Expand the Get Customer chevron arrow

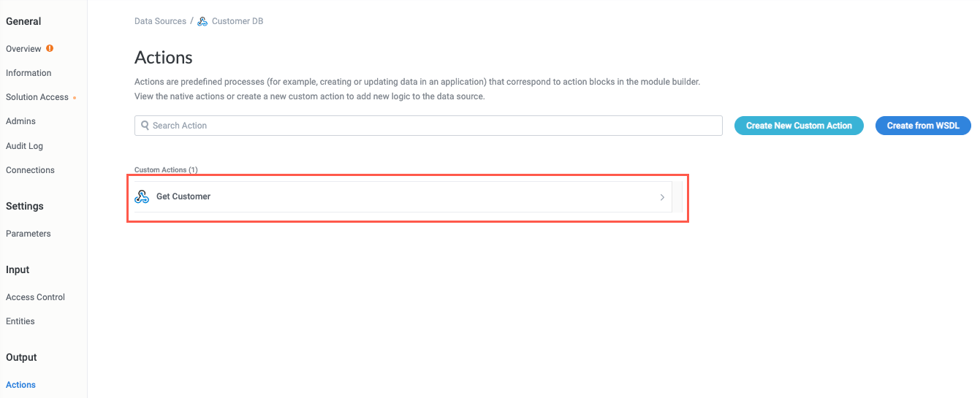pyautogui.click(x=662, y=197)
